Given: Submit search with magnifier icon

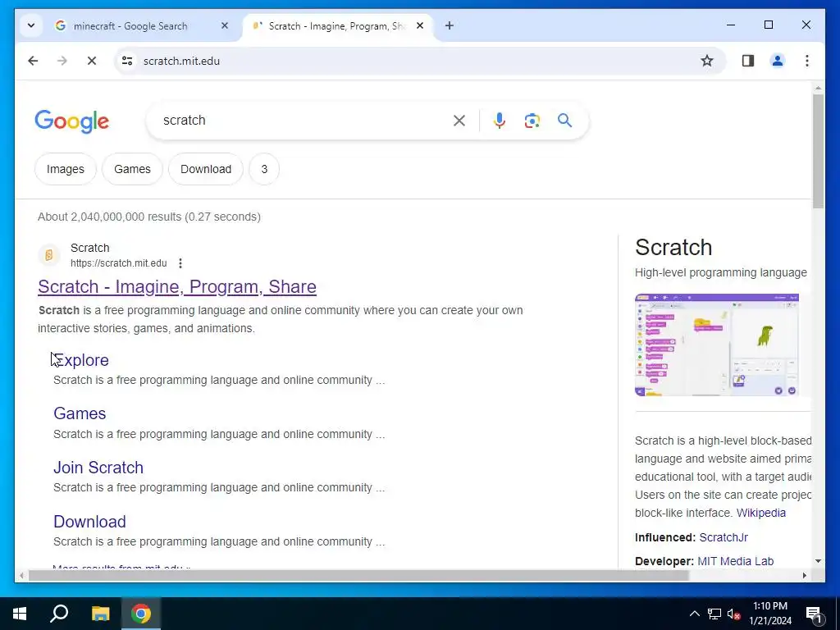Looking at the screenshot, I should pyautogui.click(x=564, y=121).
